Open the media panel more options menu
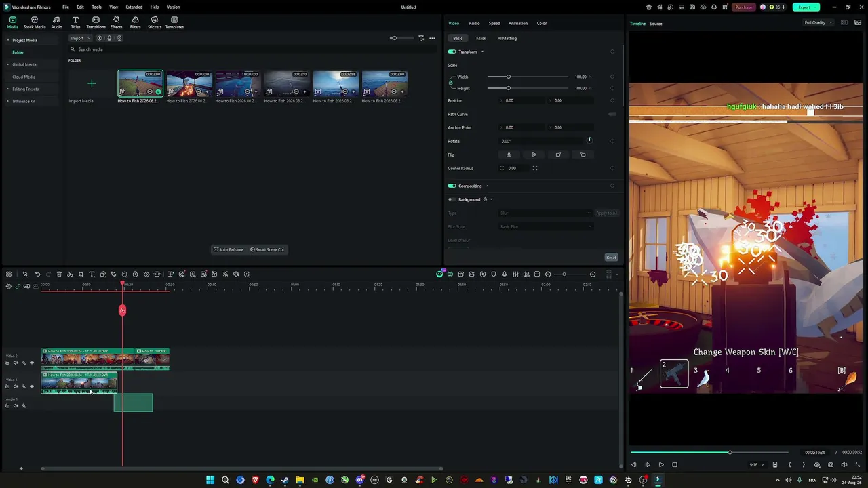The image size is (868, 488). pyautogui.click(x=432, y=38)
